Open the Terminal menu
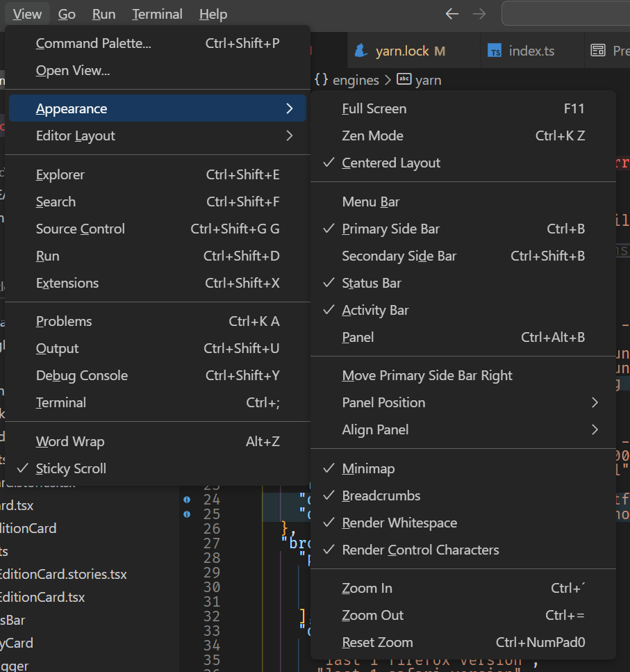630x672 pixels. click(x=157, y=14)
